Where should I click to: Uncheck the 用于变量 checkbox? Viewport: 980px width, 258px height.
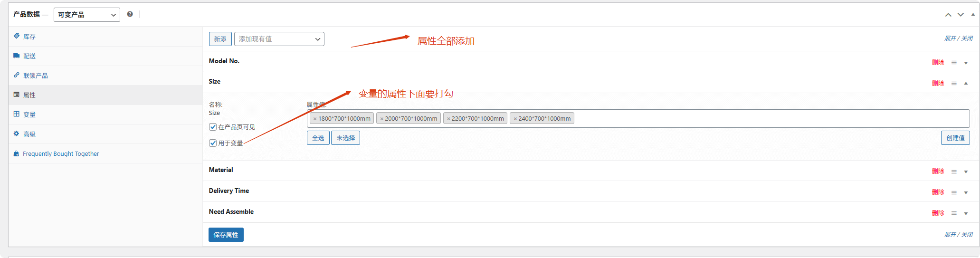point(213,143)
